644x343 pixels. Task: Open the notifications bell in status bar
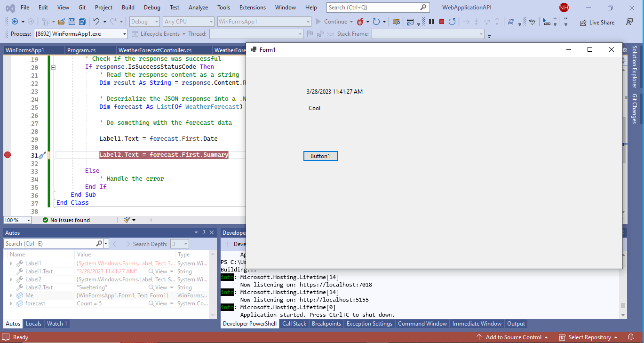point(631,337)
